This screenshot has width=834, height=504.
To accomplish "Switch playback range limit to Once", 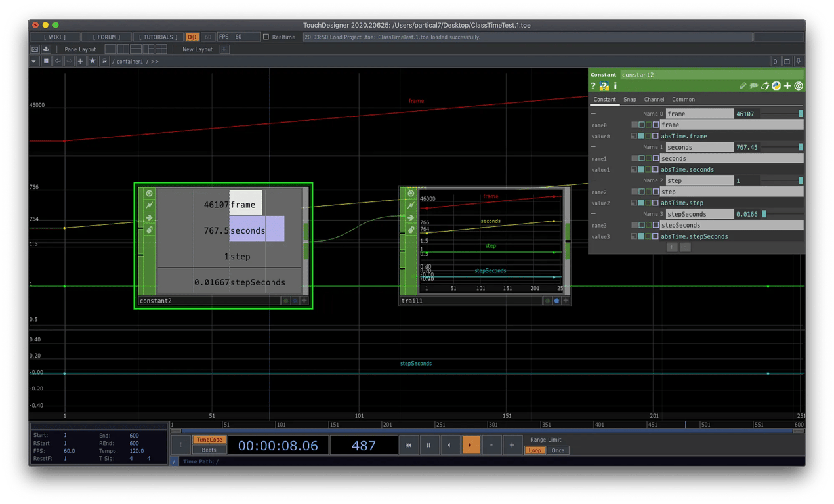I will click(x=557, y=450).
